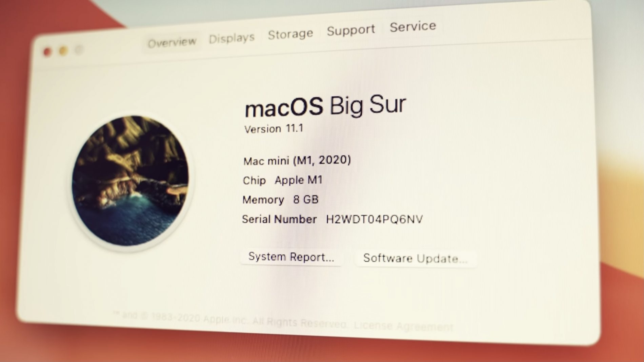Image resolution: width=644 pixels, height=362 pixels.
Task: Open Software Update
Action: click(415, 259)
